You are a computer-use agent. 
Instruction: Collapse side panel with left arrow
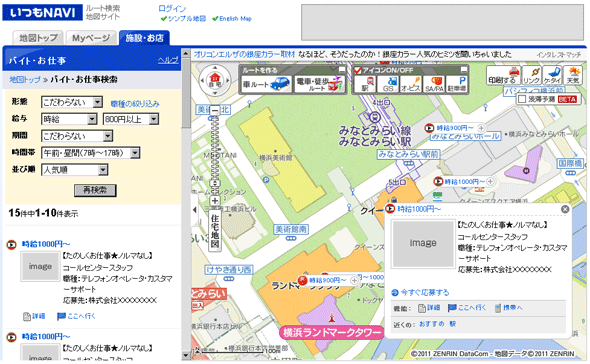[x=195, y=210]
